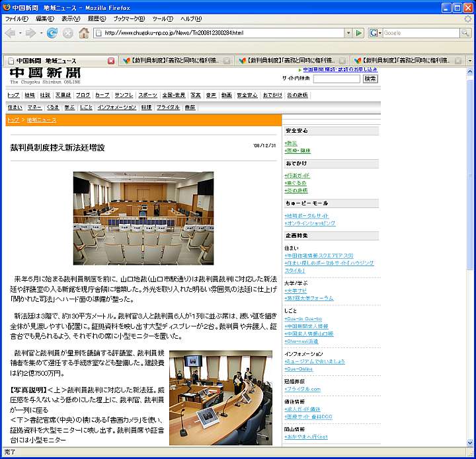Click inside the サイト内検索 text field

coord(336,79)
